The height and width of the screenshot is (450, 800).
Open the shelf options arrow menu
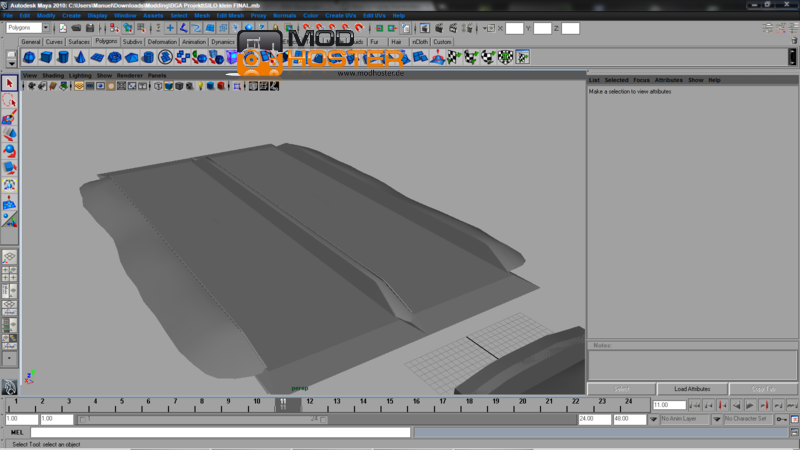(11, 63)
